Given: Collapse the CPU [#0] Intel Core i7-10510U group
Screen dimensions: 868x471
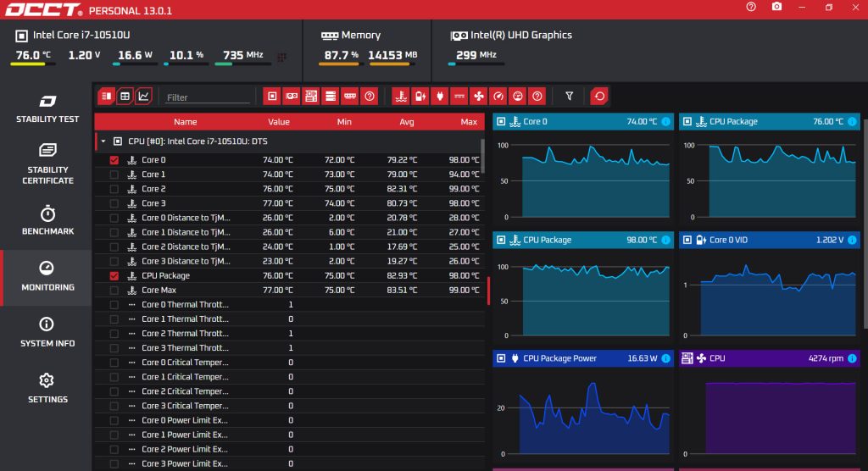Looking at the screenshot, I should 103,141.
